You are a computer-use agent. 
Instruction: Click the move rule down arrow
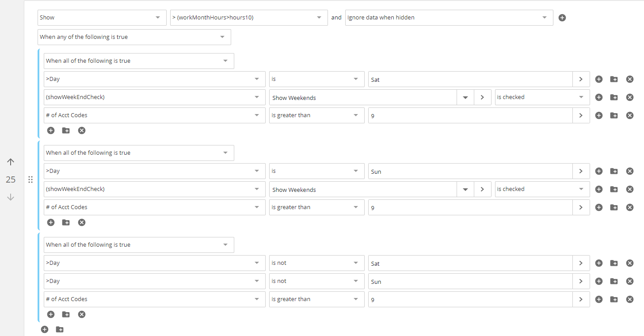pos(11,197)
